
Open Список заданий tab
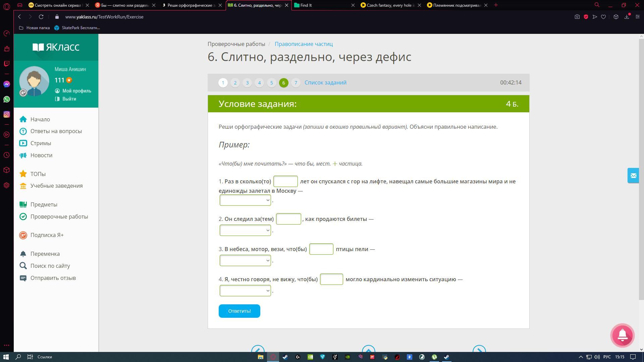pos(326,83)
